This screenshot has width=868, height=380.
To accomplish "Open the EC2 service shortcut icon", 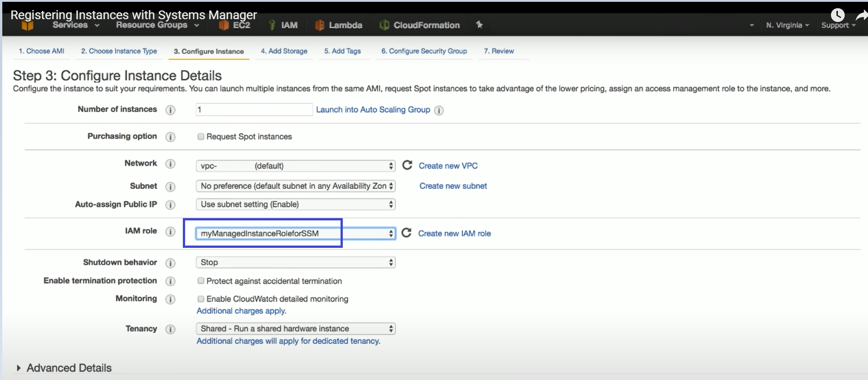I will (x=224, y=25).
